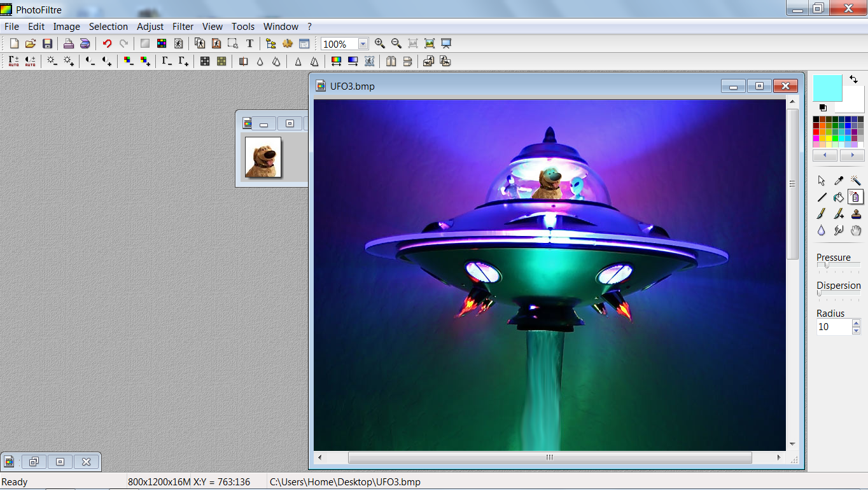Viewport: 868px width, 491px height.
Task: Select the Clone stamp tool
Action: pyautogui.click(x=856, y=214)
